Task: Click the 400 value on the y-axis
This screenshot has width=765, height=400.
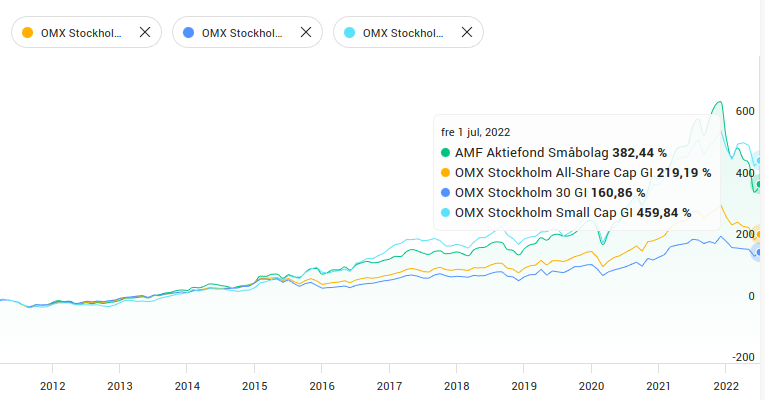Action: tap(745, 173)
